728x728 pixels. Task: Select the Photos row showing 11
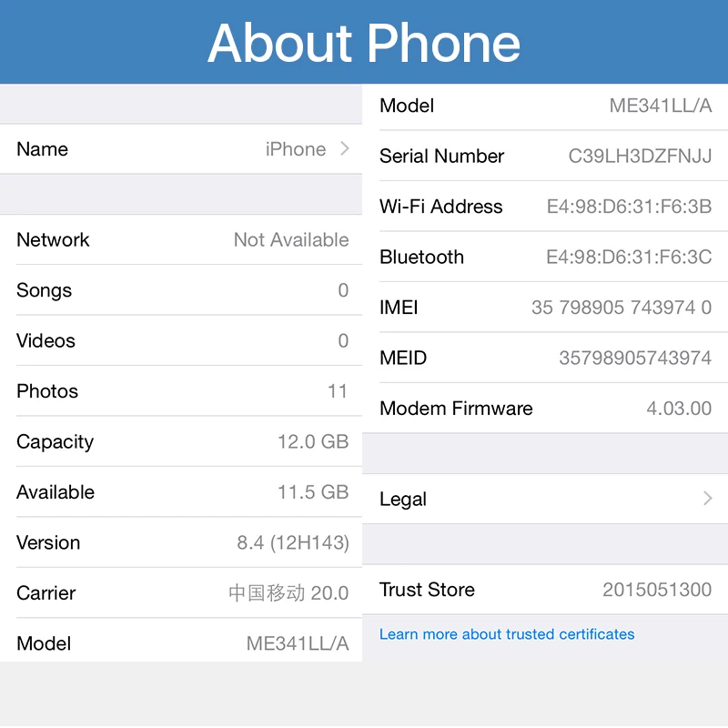coord(182,391)
